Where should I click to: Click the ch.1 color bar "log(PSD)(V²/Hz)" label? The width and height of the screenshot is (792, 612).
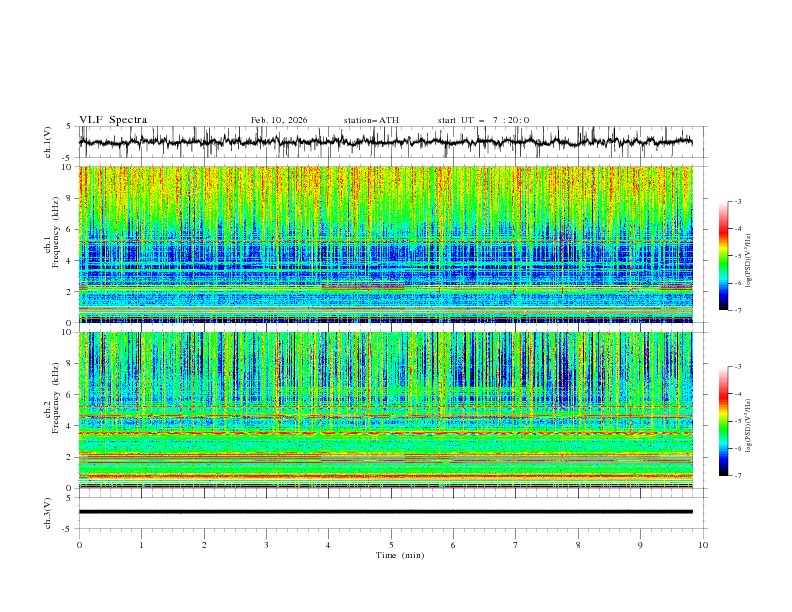coord(749,261)
